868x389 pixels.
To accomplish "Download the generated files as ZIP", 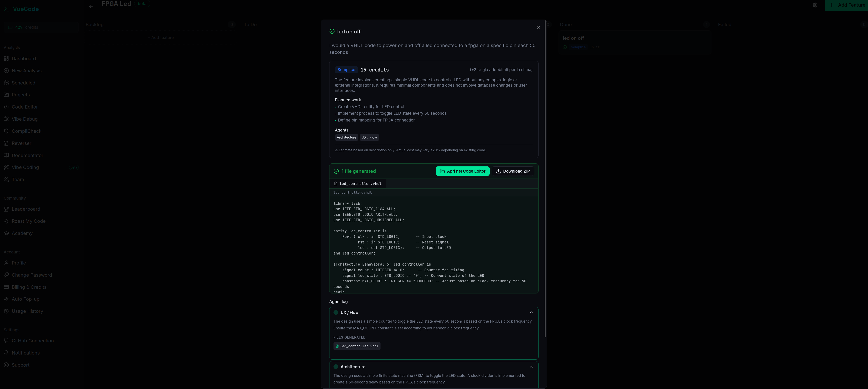I will point(513,171).
